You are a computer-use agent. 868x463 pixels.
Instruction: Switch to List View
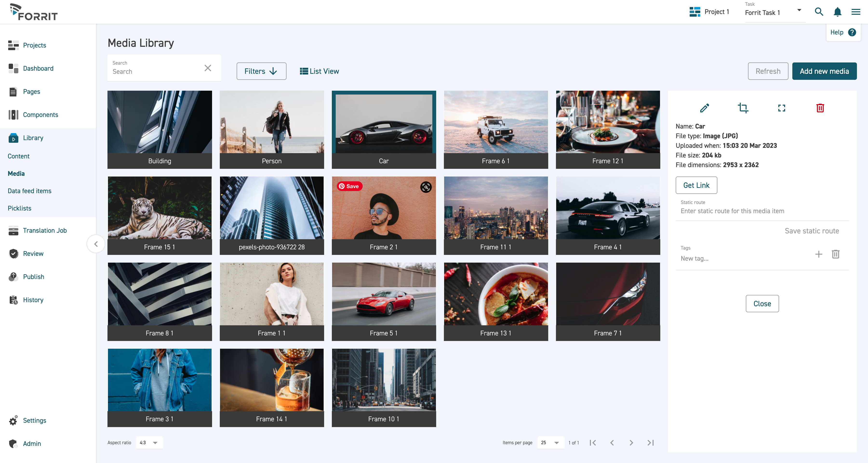(x=320, y=71)
